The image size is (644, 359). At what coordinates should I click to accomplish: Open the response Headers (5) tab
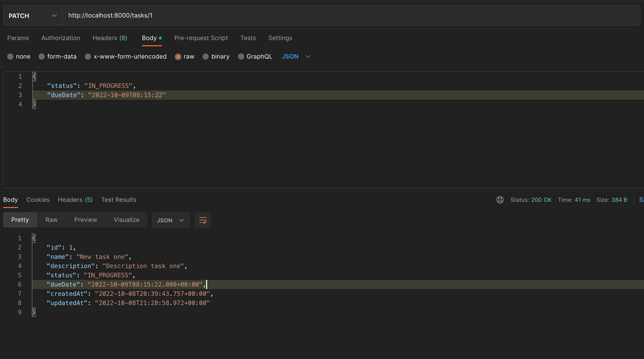click(75, 200)
